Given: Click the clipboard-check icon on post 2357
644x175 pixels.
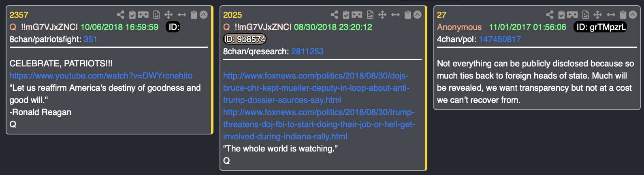Looking at the screenshot, I should pyautogui.click(x=132, y=15).
